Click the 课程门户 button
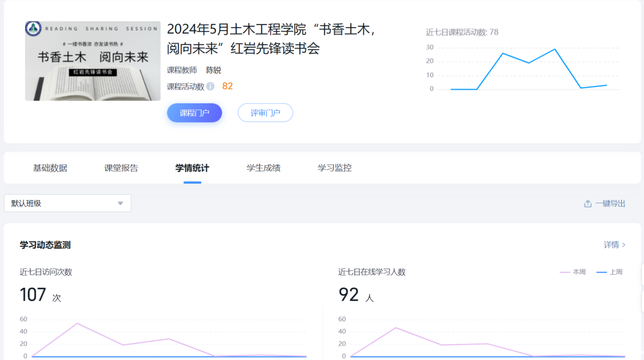Image resolution: width=644 pixels, height=360 pixels. coord(195,113)
